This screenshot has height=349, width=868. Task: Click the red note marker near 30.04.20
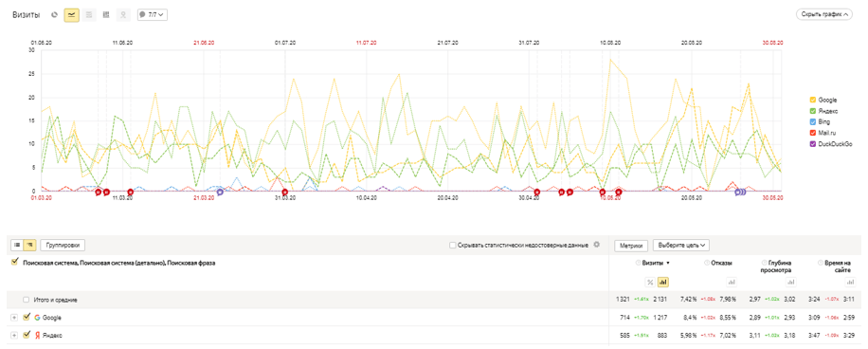tap(536, 192)
